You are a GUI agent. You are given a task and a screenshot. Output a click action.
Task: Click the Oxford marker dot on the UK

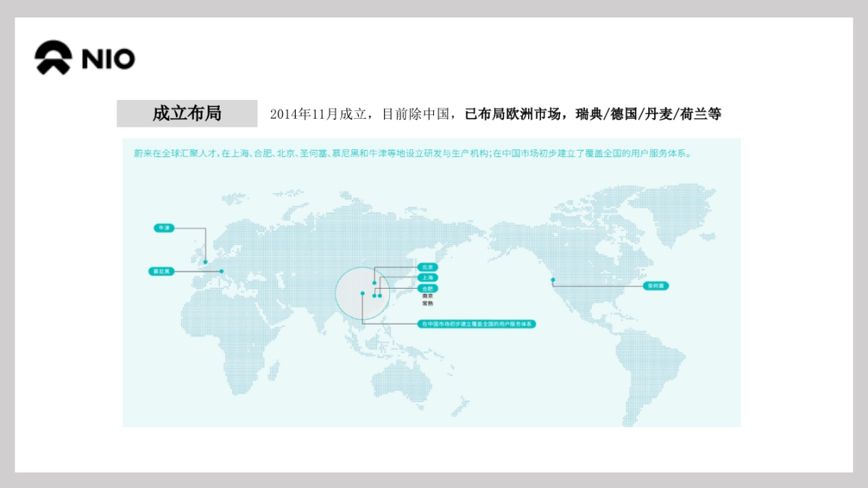205,262
